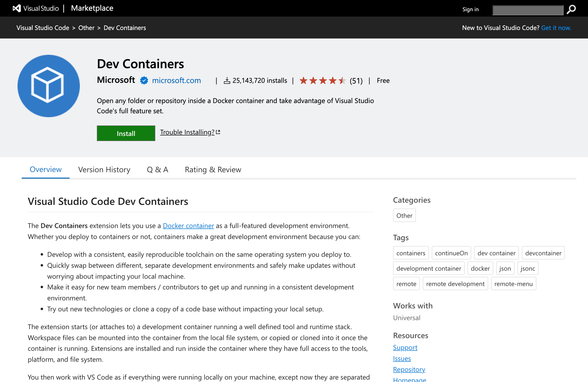Click the json tag
Viewport: 588px width, 382px height.
(505, 268)
